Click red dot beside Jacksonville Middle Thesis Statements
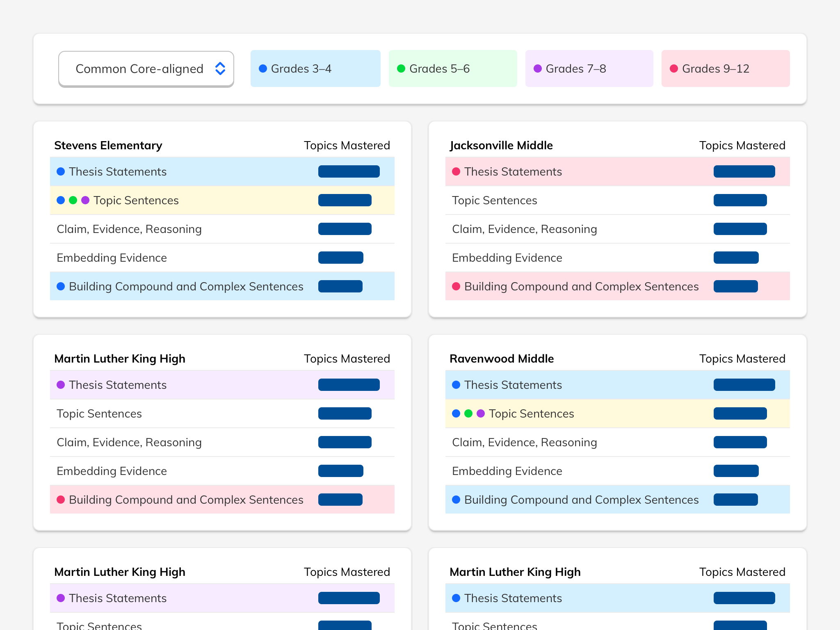This screenshot has height=630, width=840. 456,171
